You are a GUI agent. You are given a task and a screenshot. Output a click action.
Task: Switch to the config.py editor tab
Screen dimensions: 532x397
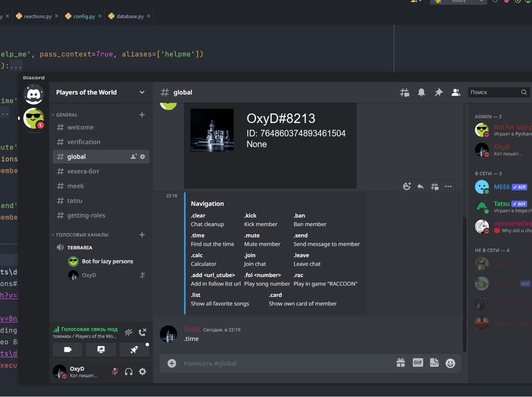click(84, 16)
